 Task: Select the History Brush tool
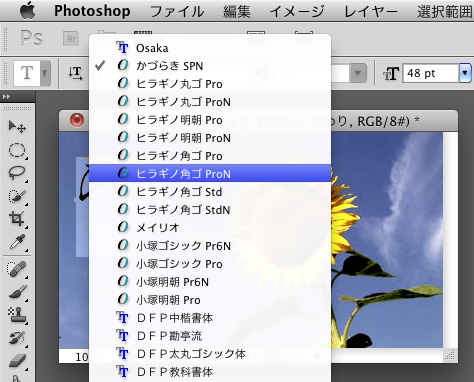pos(17,338)
